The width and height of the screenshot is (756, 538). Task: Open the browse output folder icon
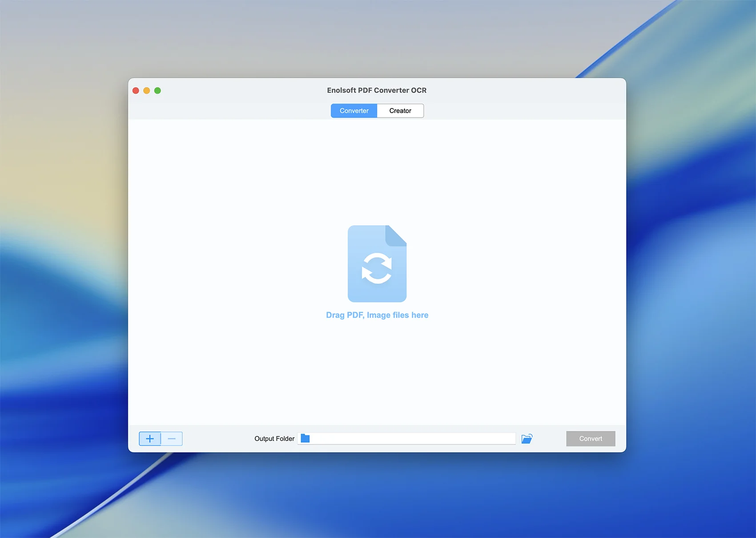pos(527,439)
